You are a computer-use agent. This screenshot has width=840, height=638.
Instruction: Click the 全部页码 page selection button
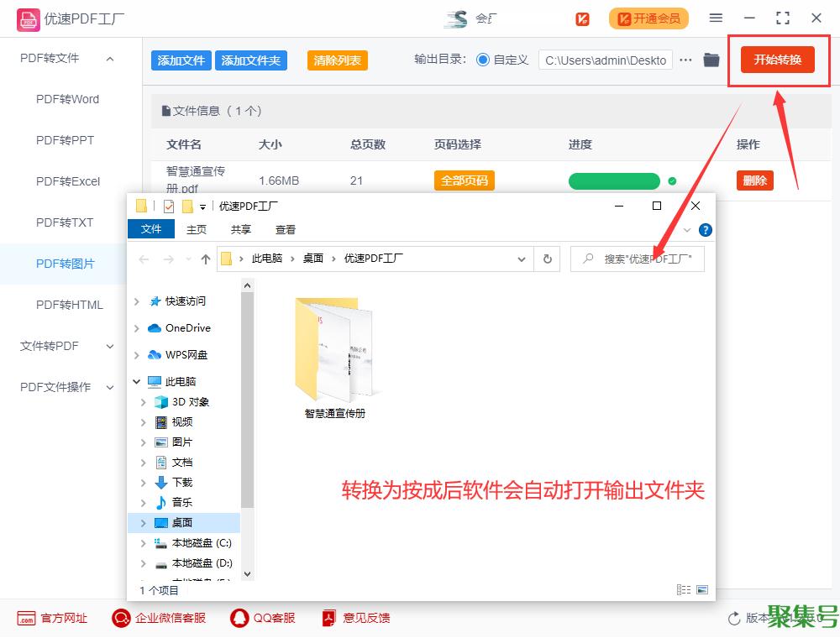(464, 180)
